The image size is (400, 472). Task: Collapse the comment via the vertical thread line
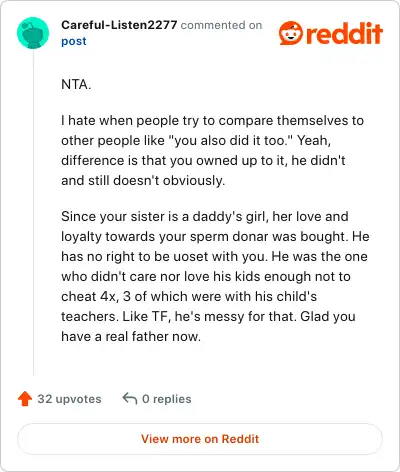tap(33, 213)
